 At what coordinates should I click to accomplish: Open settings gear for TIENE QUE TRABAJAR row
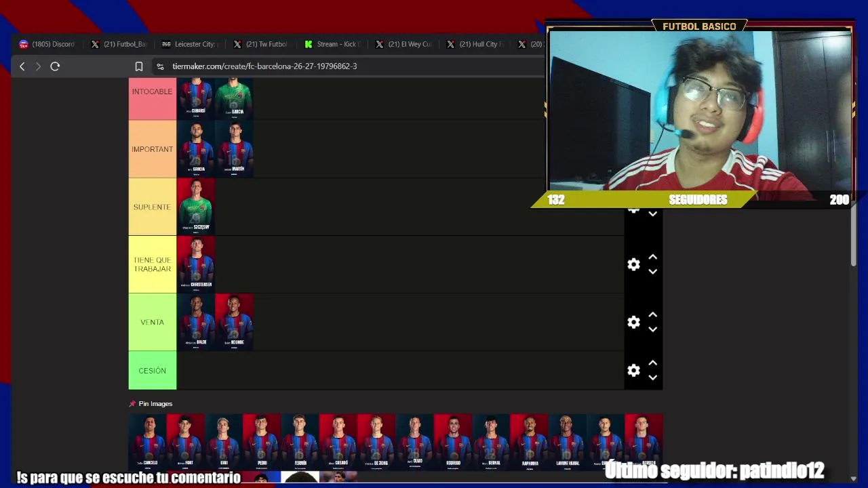pyautogui.click(x=633, y=264)
